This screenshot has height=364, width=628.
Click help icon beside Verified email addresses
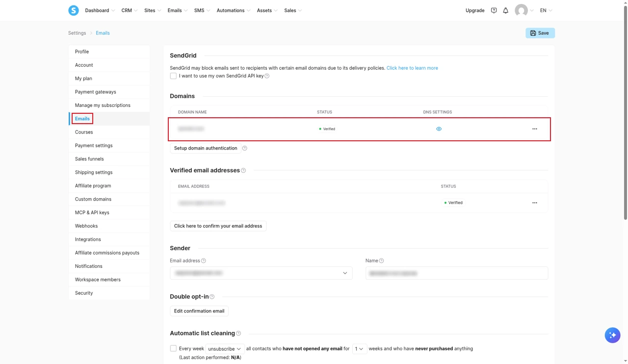click(243, 171)
